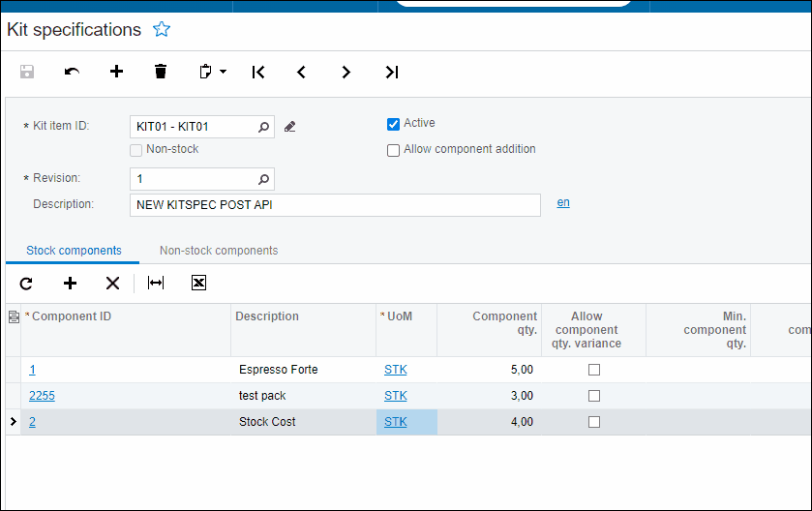Go to the first record
812x511 pixels.
257,72
